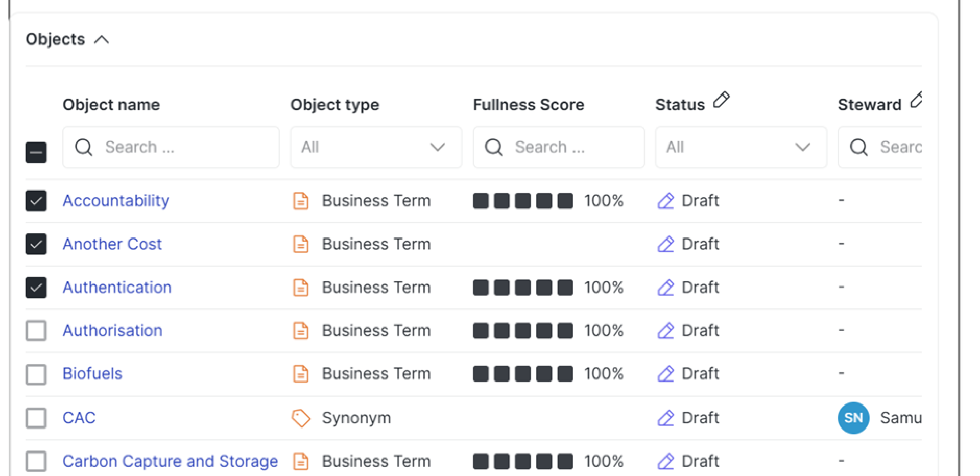The image size is (980, 476).
Task: Click the Draft status icon for Biofuels
Action: coord(665,374)
